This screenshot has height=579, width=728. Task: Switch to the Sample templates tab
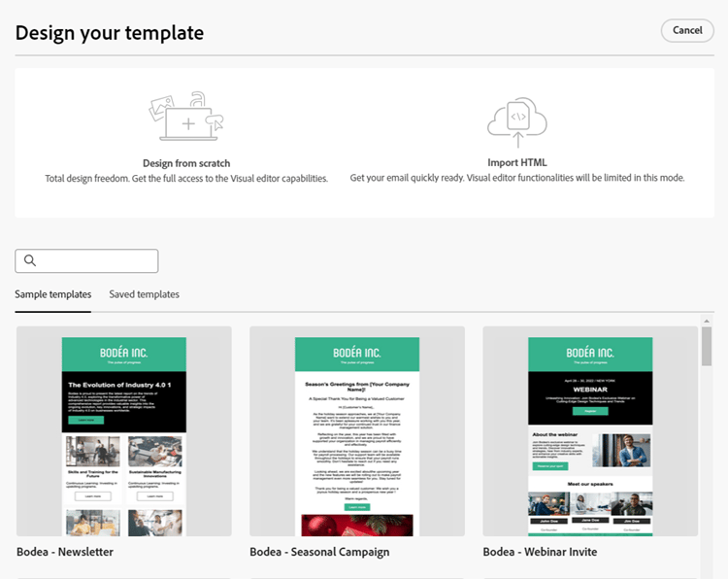point(53,294)
